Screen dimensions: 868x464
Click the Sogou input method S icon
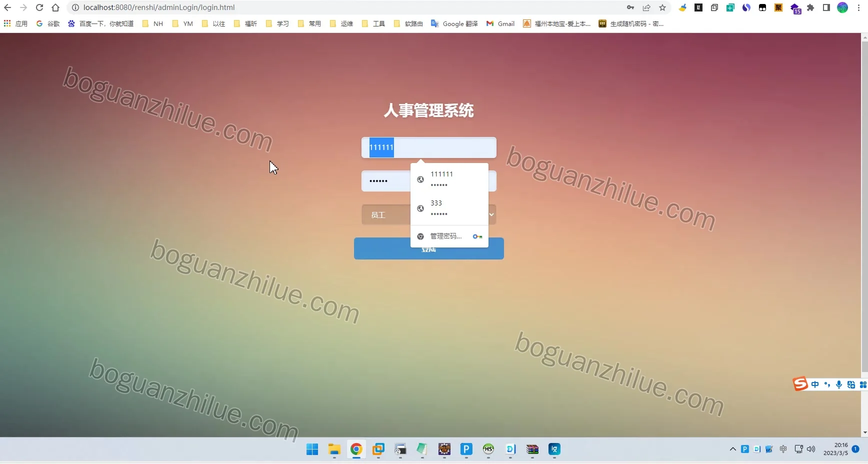[800, 384]
